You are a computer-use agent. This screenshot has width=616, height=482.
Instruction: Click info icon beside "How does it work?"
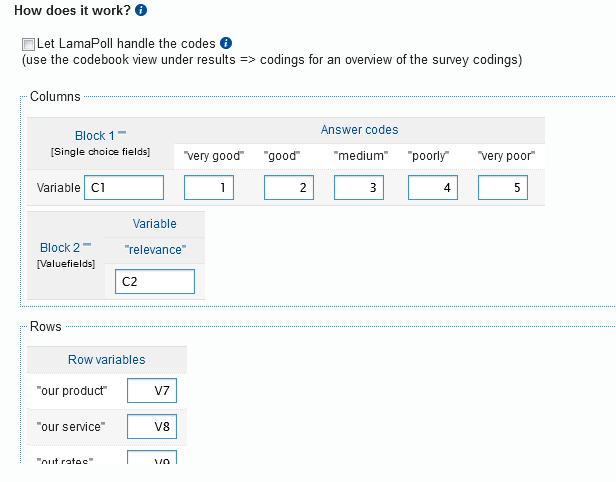click(x=141, y=11)
